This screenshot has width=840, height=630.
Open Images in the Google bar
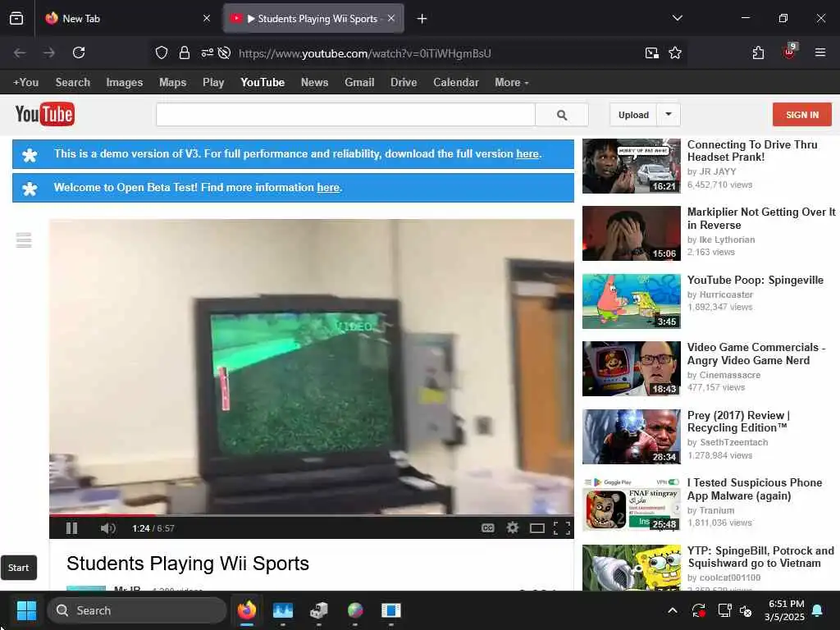125,83
